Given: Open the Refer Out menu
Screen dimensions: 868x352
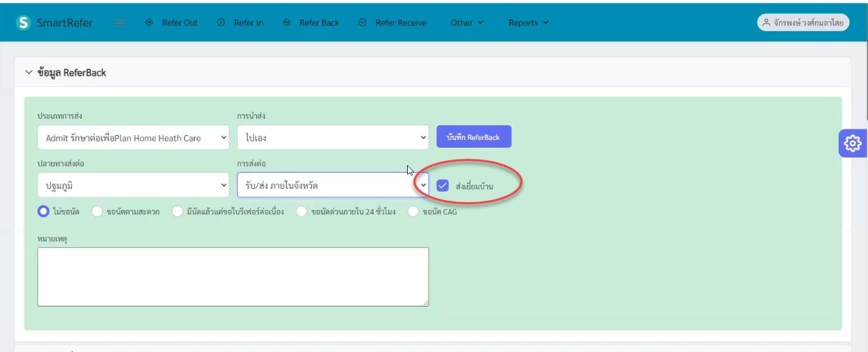Looking at the screenshot, I should point(171,22).
